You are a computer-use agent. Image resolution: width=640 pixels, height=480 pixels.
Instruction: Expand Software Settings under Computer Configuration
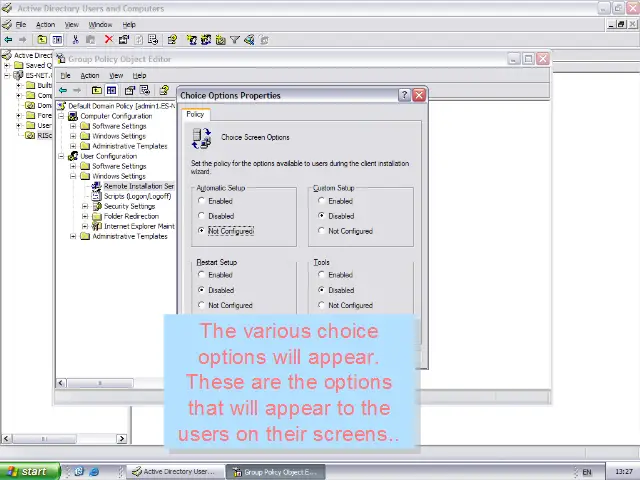[73, 126]
